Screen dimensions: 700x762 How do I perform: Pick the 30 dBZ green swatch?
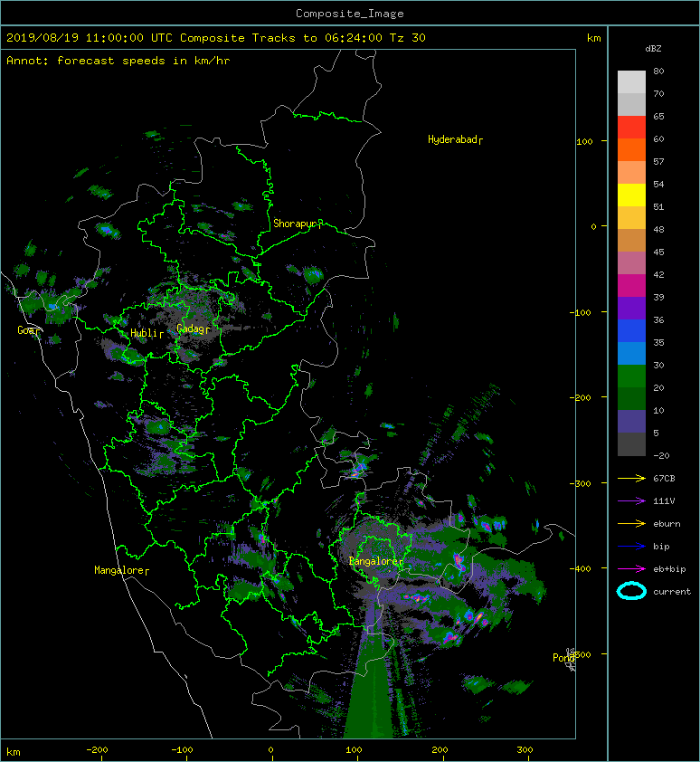coord(631,376)
